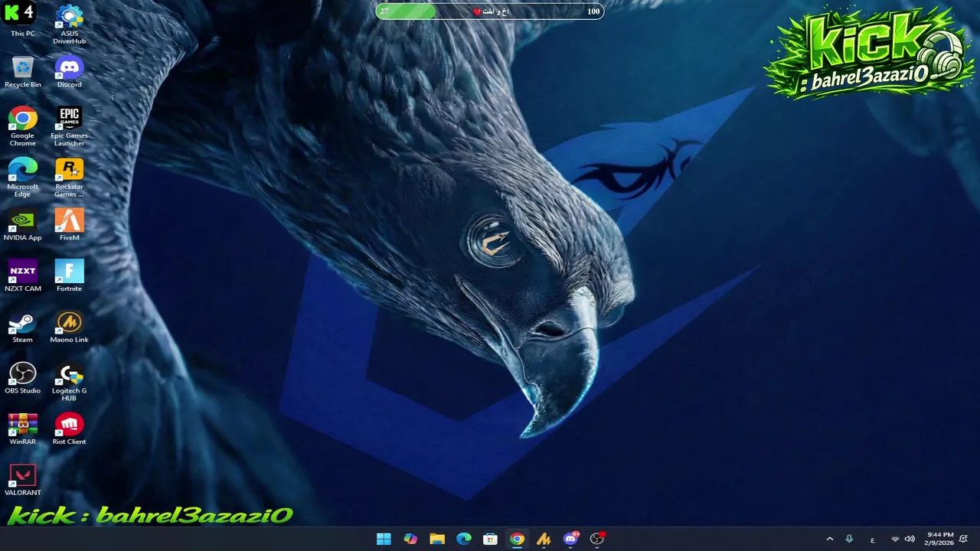Select the VALORANT desktop shortcut

tap(22, 481)
